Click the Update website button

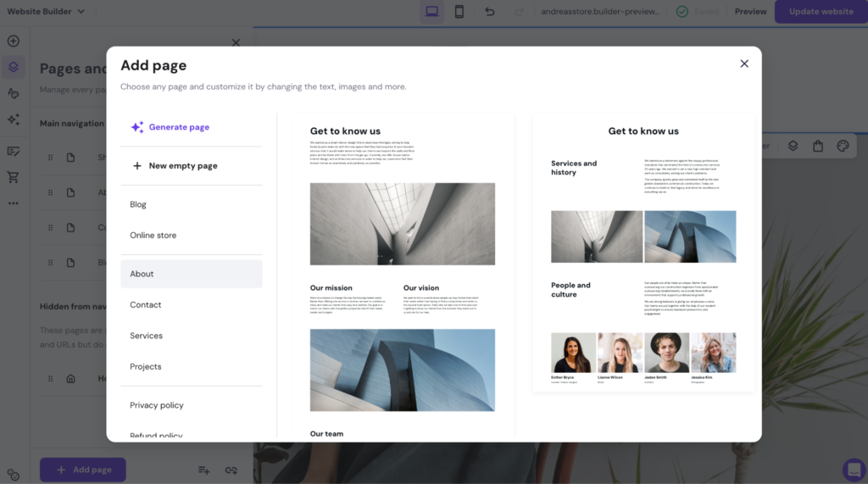[821, 12]
